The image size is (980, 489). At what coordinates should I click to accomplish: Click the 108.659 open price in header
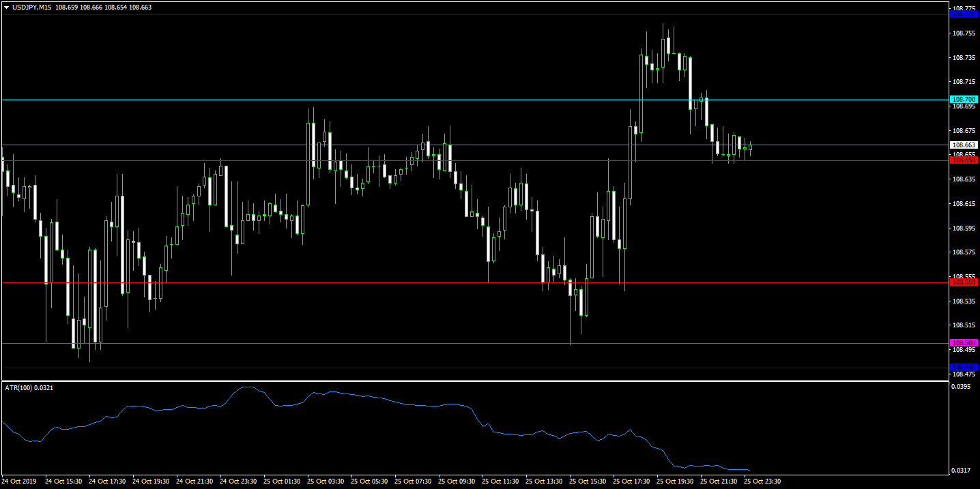67,8
